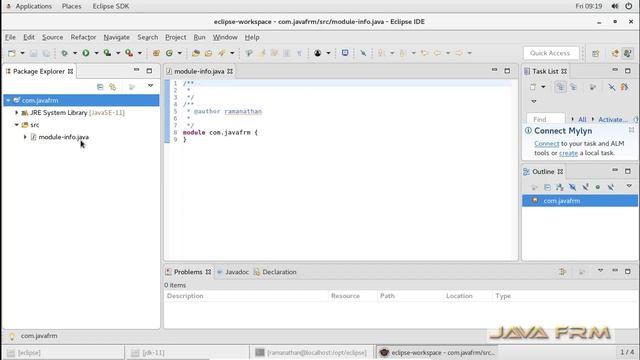This screenshot has height=360, width=640.
Task: Click the speaker volume icon in top bar
Action: tap(615, 6)
